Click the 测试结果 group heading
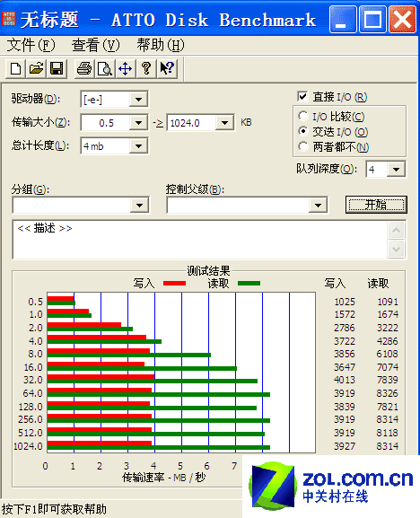The width and height of the screenshot is (420, 518). [208, 271]
